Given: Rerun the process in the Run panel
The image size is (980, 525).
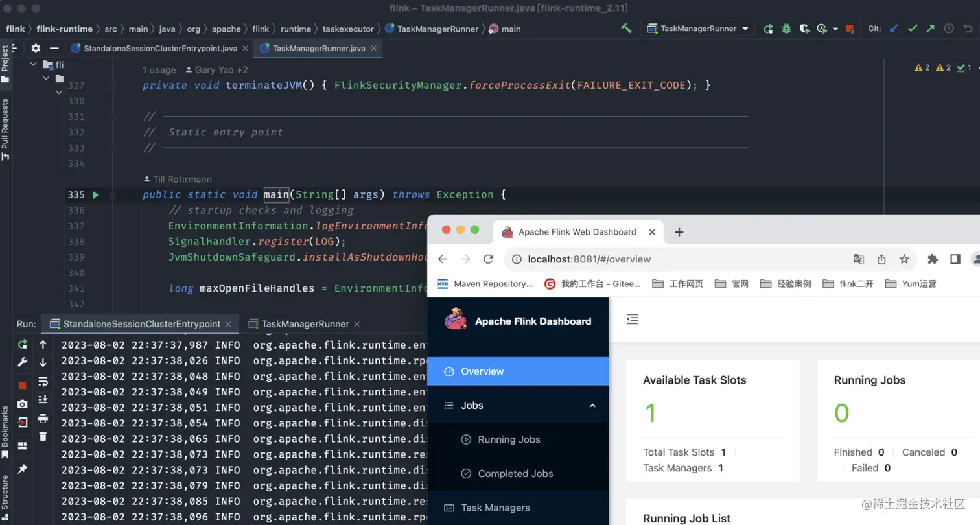Looking at the screenshot, I should [x=23, y=345].
